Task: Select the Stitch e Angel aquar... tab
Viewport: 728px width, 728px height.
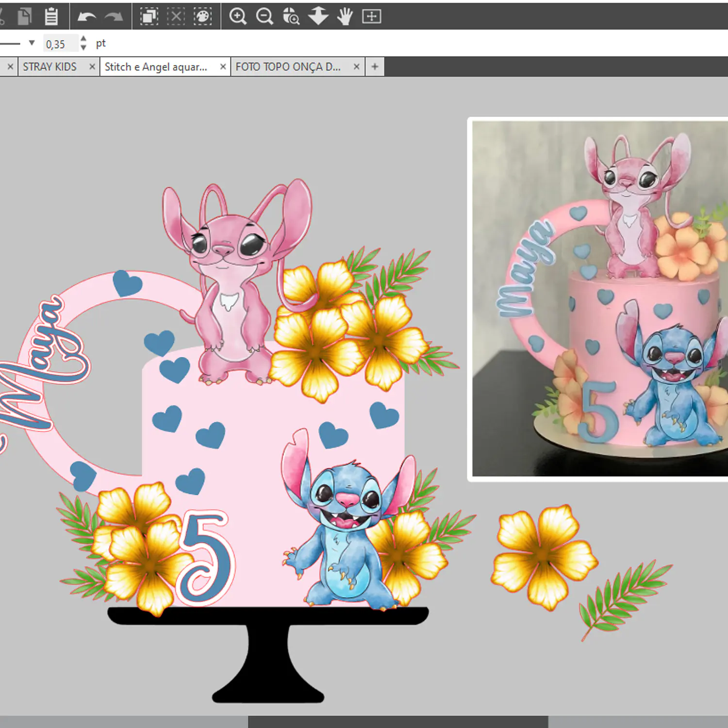Action: pos(156,67)
